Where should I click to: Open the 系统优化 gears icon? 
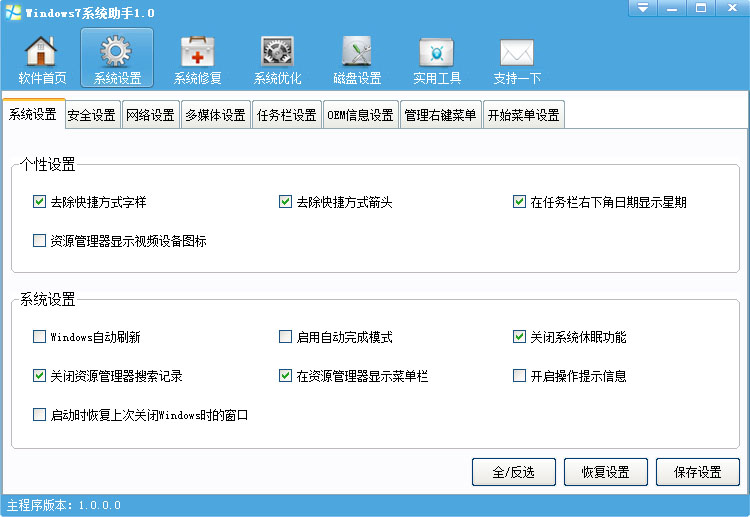click(277, 51)
